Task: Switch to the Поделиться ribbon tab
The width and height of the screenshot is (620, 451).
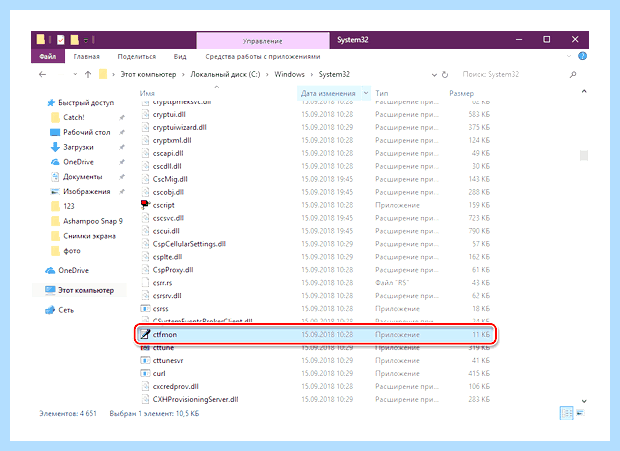Action: tap(137, 57)
